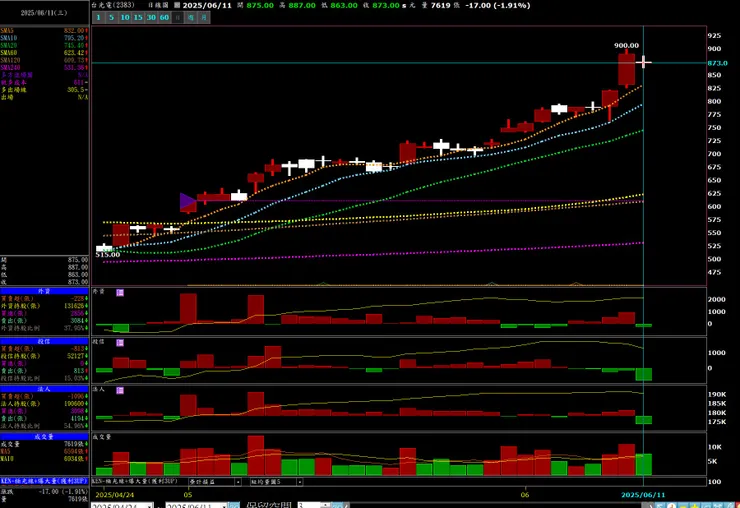740x508 pixels.
Task: Open settings icon in 外資 sub-chart
Action: 120,293
